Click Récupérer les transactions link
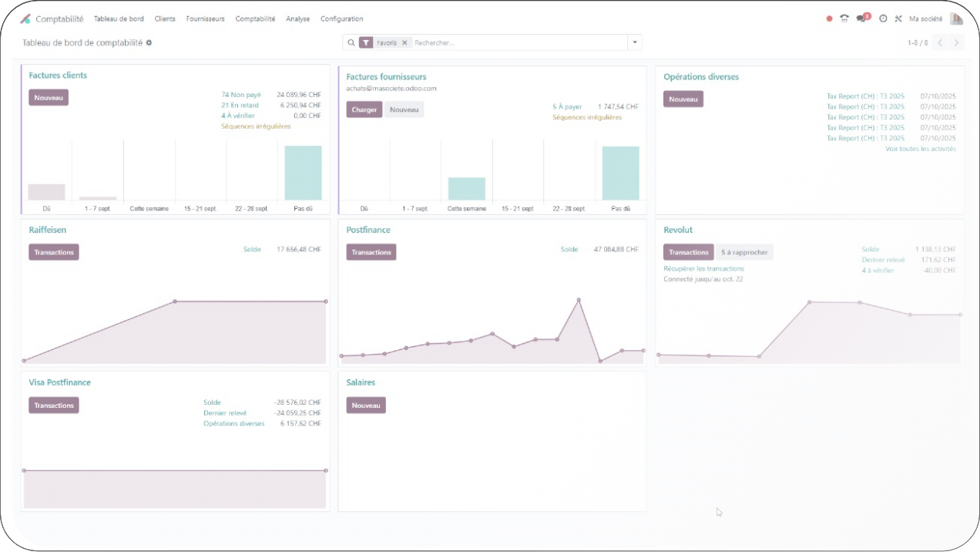Image resolution: width=980 pixels, height=552 pixels. pyautogui.click(x=704, y=268)
